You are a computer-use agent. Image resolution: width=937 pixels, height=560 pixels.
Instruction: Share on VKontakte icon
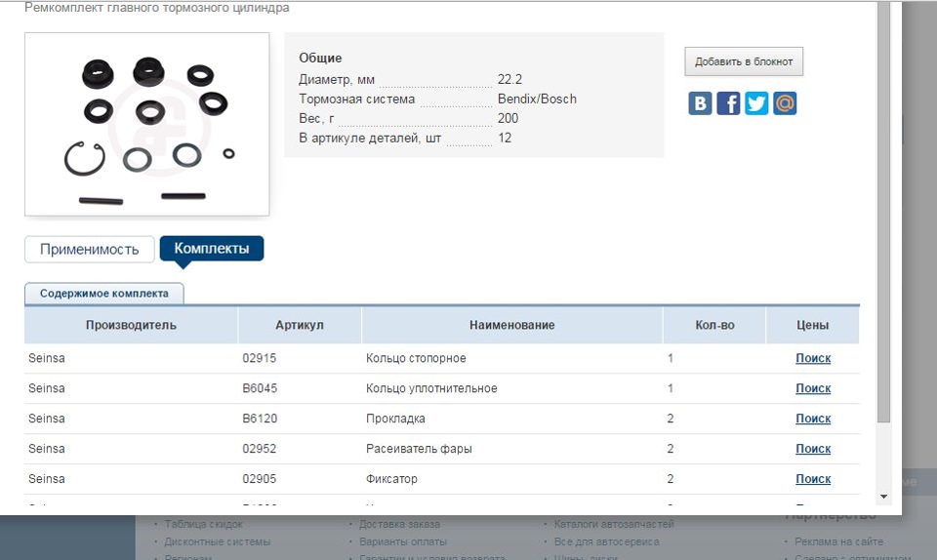coord(700,103)
